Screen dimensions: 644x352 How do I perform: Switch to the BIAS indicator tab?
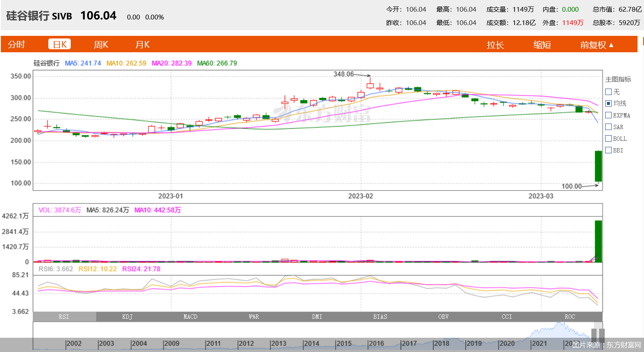point(380,317)
